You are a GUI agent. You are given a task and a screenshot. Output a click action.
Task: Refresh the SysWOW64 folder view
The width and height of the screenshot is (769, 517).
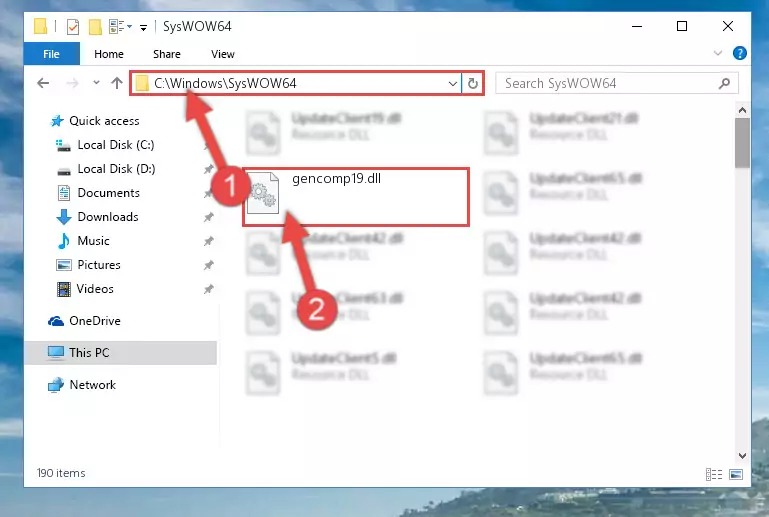473,84
